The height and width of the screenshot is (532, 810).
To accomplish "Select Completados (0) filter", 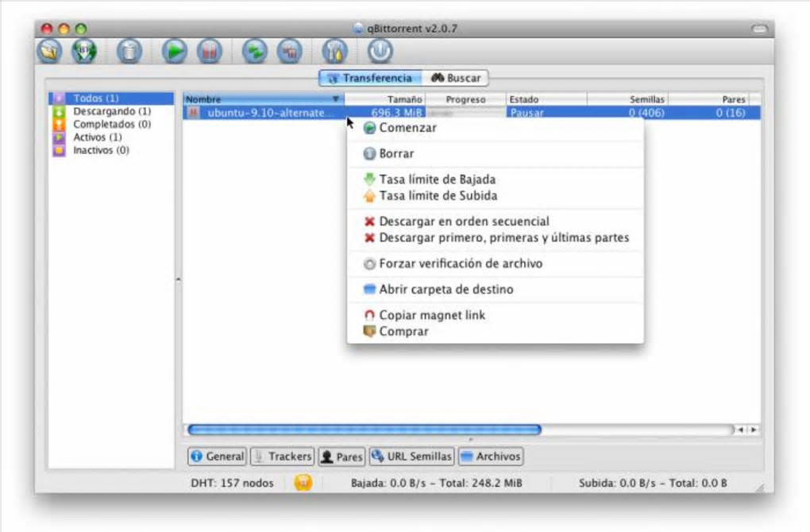I will [111, 124].
